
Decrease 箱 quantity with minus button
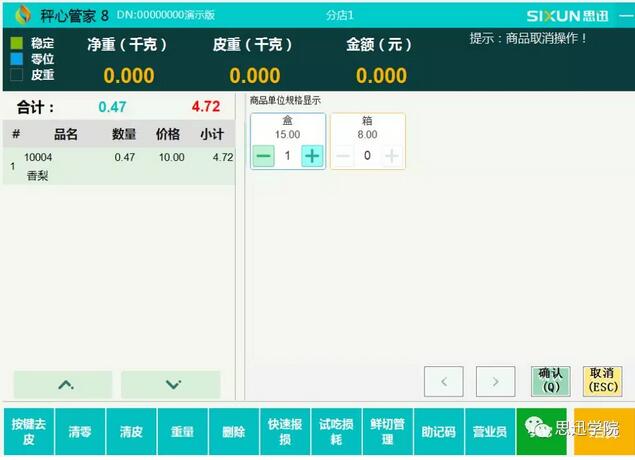(x=343, y=156)
